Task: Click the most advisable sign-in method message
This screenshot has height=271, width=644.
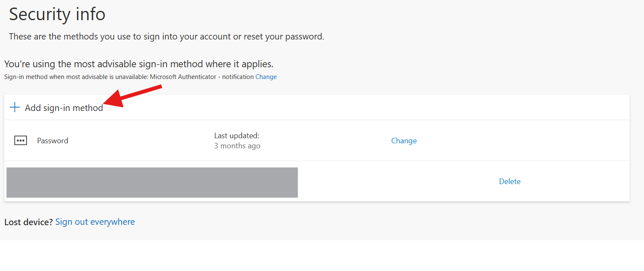Action: 139,64
